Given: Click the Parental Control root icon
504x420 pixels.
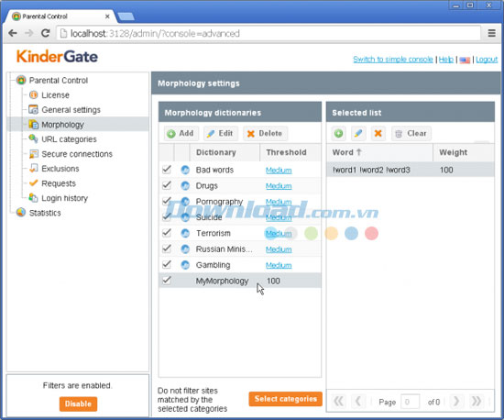Looking at the screenshot, I should point(21,80).
